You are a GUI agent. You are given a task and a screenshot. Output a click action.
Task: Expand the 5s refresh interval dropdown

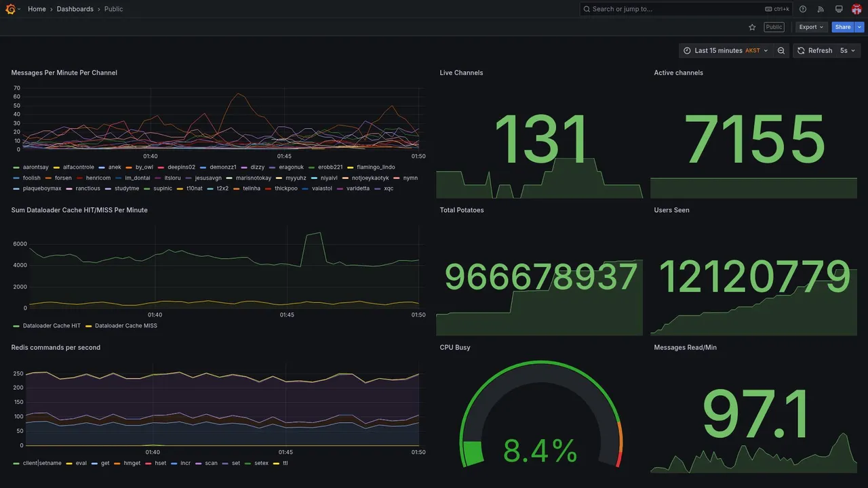click(848, 51)
